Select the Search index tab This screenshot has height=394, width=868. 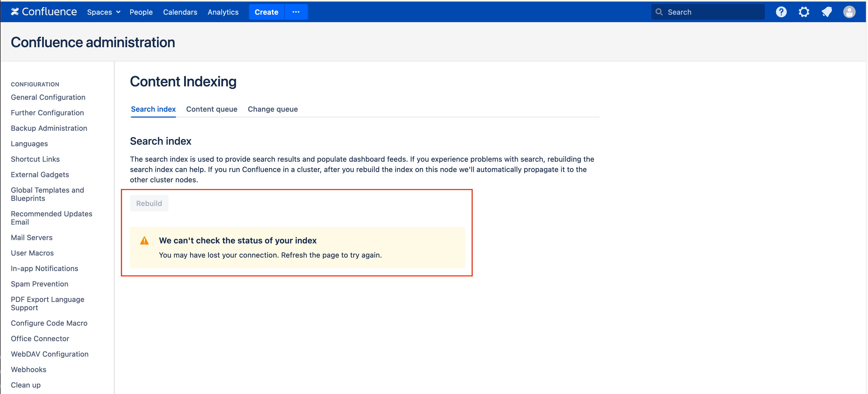click(153, 109)
